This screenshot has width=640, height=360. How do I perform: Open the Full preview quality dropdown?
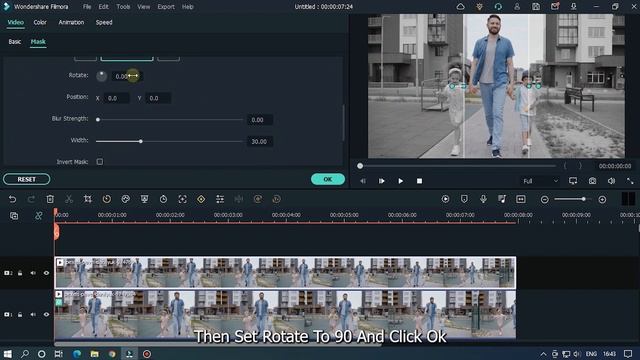[x=540, y=181]
